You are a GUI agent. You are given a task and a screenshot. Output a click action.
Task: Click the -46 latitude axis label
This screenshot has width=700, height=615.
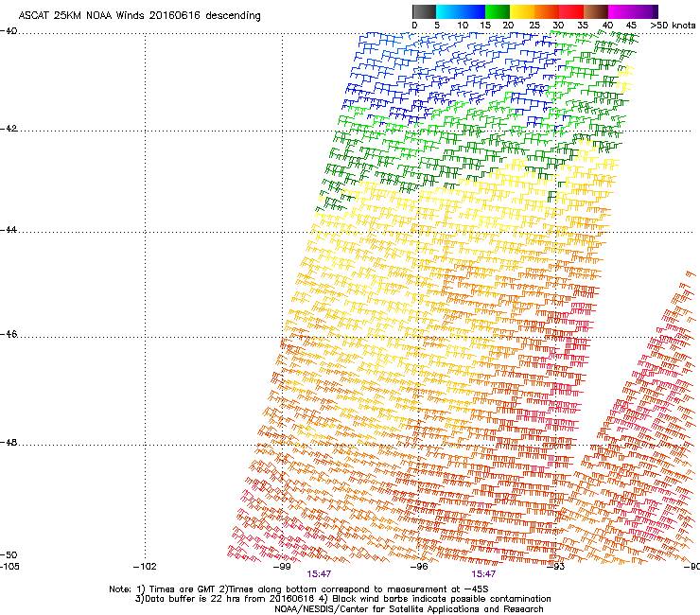tap(9, 334)
